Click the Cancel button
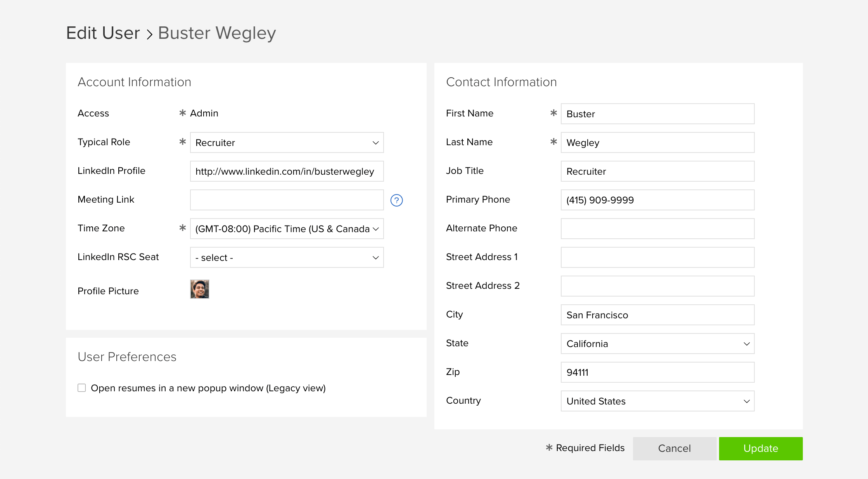 tap(674, 448)
